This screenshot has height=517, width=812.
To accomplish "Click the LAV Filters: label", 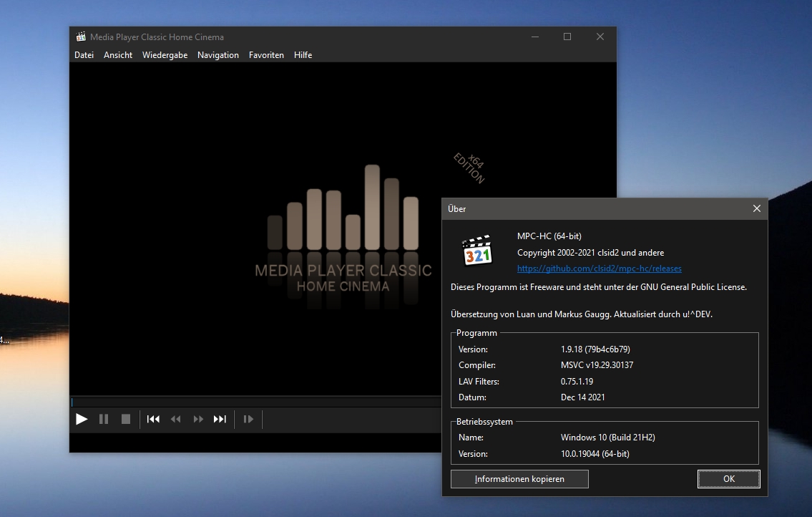I will (479, 382).
